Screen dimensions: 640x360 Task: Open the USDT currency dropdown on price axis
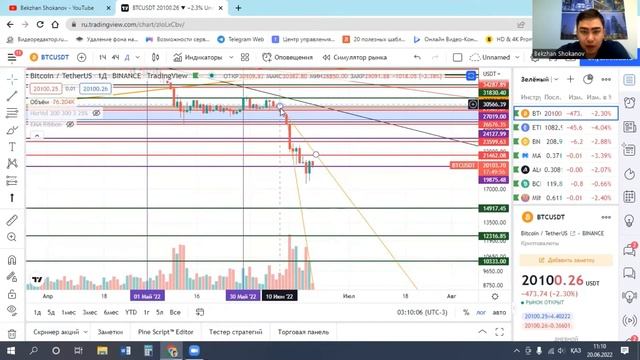pyautogui.click(x=491, y=74)
